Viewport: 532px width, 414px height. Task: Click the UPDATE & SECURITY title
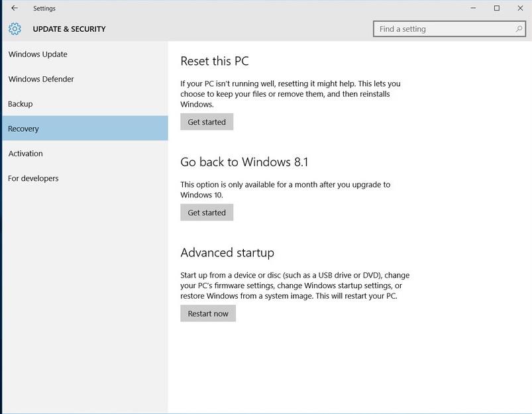pyautogui.click(x=69, y=29)
